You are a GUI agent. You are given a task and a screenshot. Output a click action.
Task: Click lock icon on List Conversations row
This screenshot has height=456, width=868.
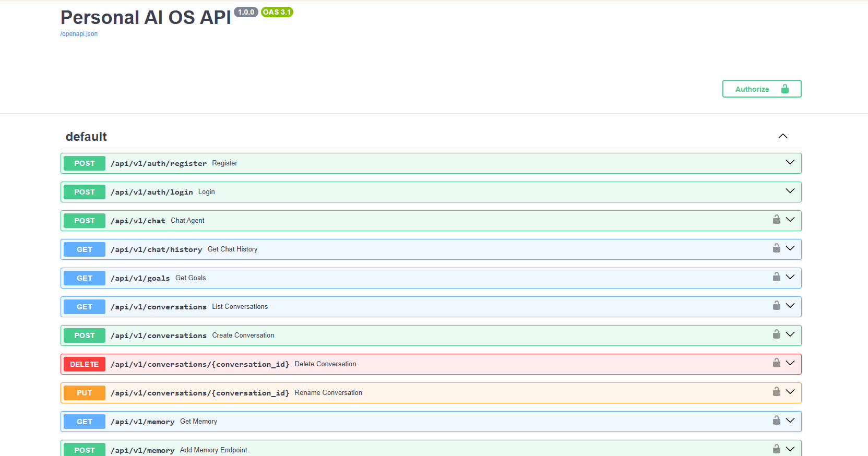[777, 305]
